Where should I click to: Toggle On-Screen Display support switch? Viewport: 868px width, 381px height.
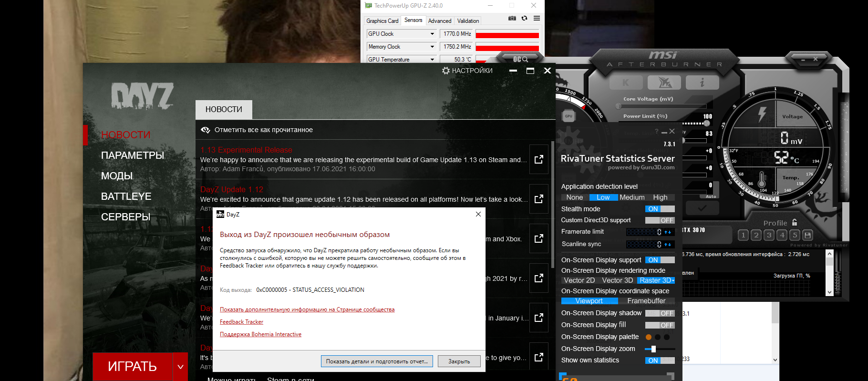660,260
